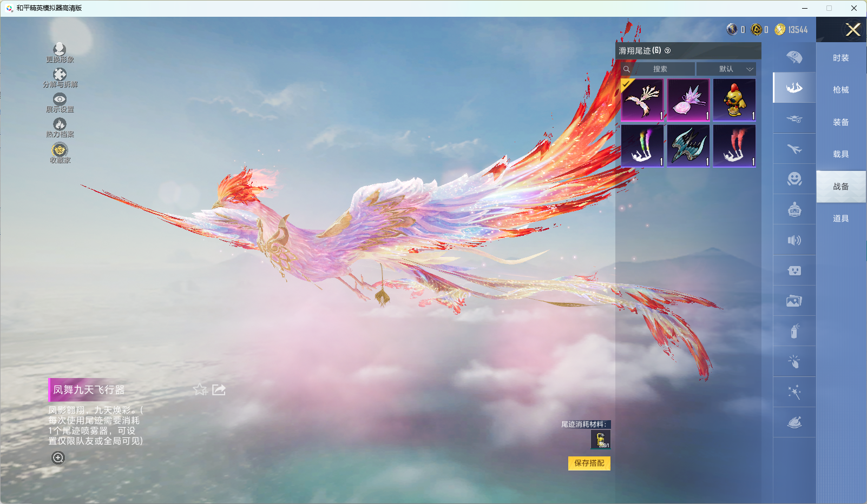Close the inventory with the X
This screenshot has height=504, width=867.
(x=853, y=30)
